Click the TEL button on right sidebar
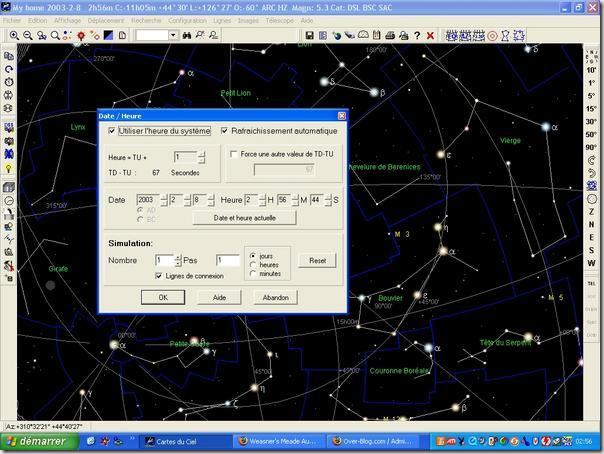Image resolution: width=604 pixels, height=454 pixels. tap(591, 283)
